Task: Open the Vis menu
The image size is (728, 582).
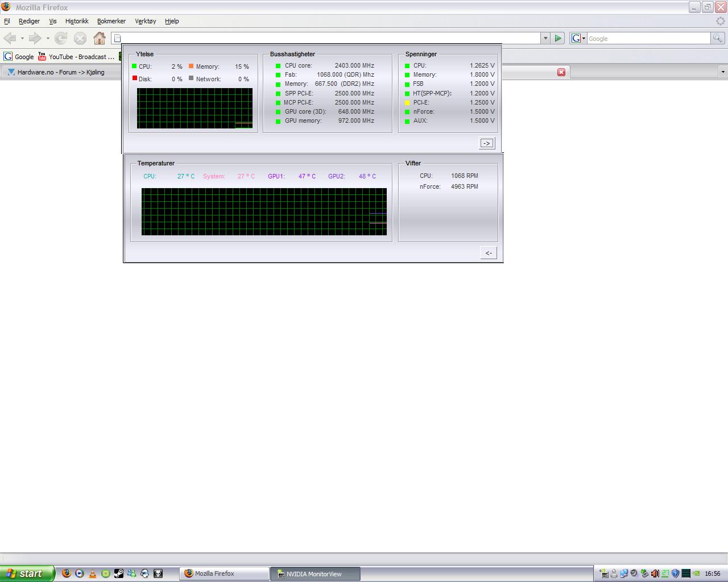Action: (x=53, y=21)
